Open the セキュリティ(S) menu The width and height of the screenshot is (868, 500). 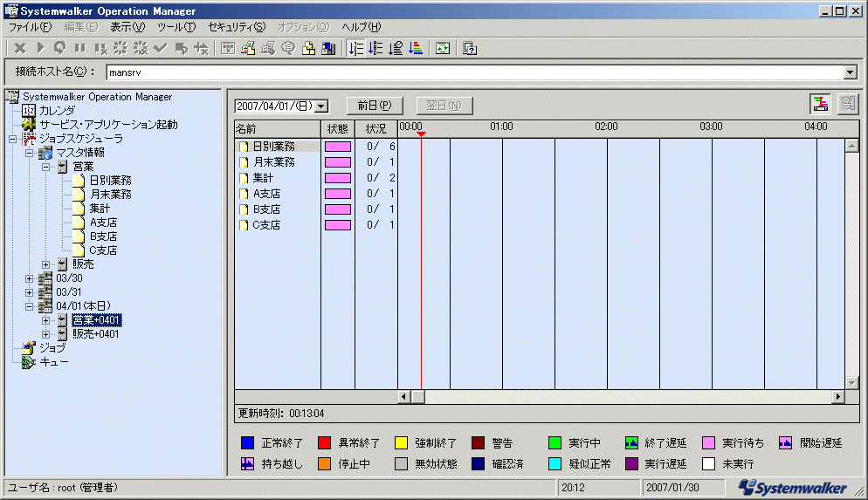point(237,26)
